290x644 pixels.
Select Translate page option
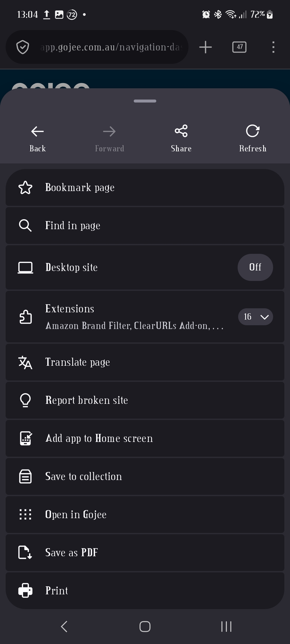[x=145, y=362]
